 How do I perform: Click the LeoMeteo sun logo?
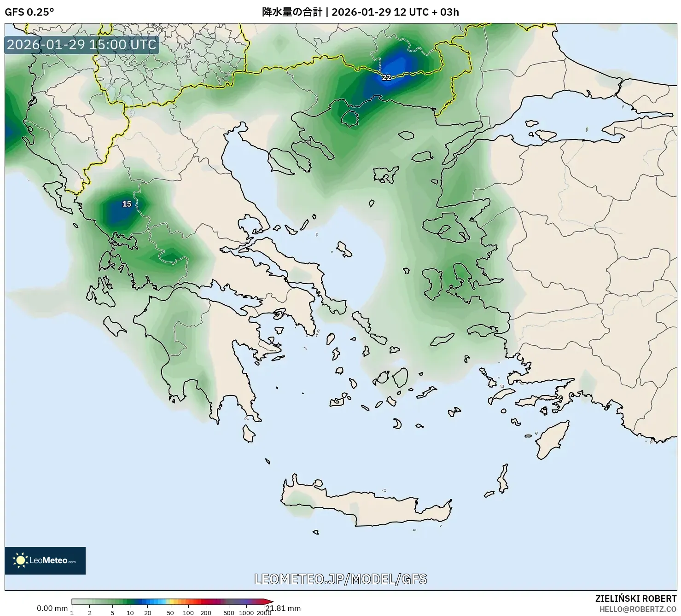point(22,560)
